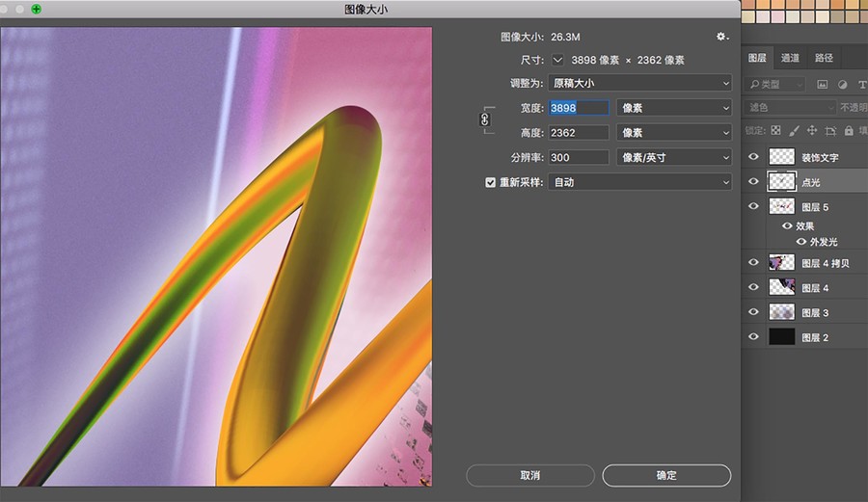Image resolution: width=868 pixels, height=502 pixels.
Task: Select the 装饰文字 layer name
Action: (820, 158)
